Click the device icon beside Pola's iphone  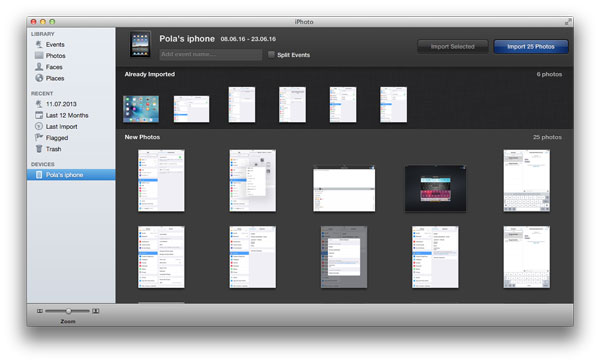(39, 175)
